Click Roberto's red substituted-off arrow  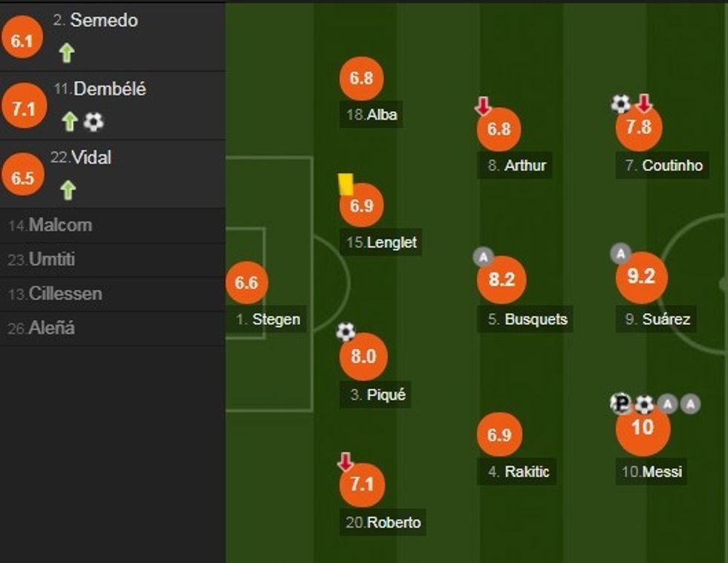tap(345, 462)
